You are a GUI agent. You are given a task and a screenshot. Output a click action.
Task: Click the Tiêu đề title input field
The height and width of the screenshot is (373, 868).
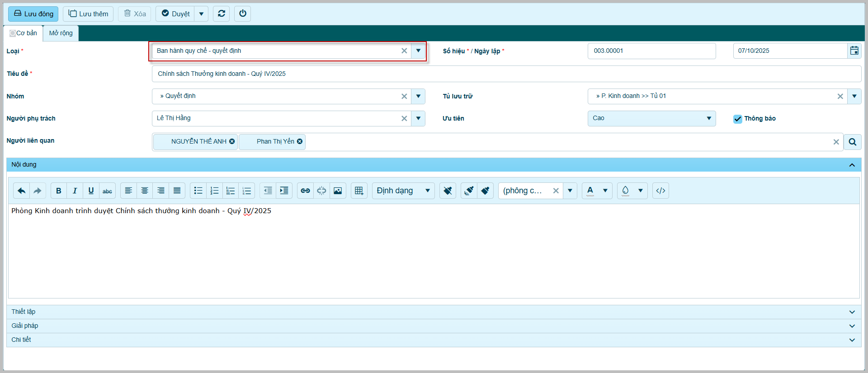coord(506,74)
